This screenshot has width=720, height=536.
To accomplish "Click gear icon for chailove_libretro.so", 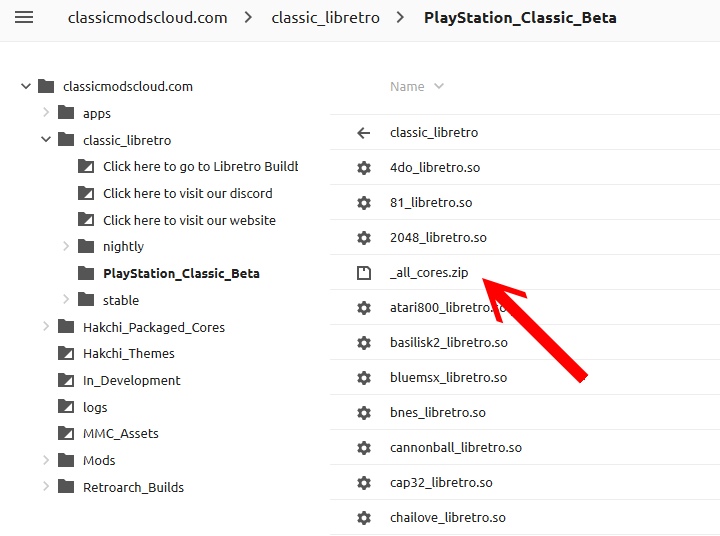I will [364, 518].
